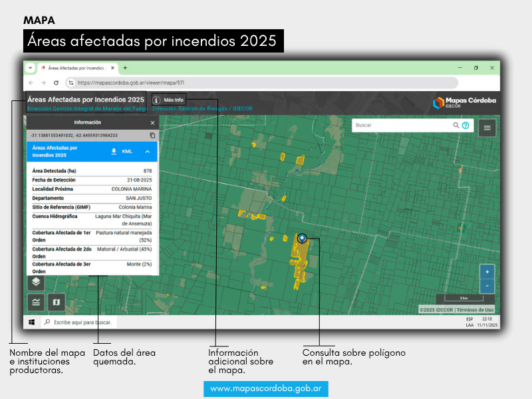Zoom in with the plus button
This screenshot has height=399, width=532.
(x=487, y=272)
